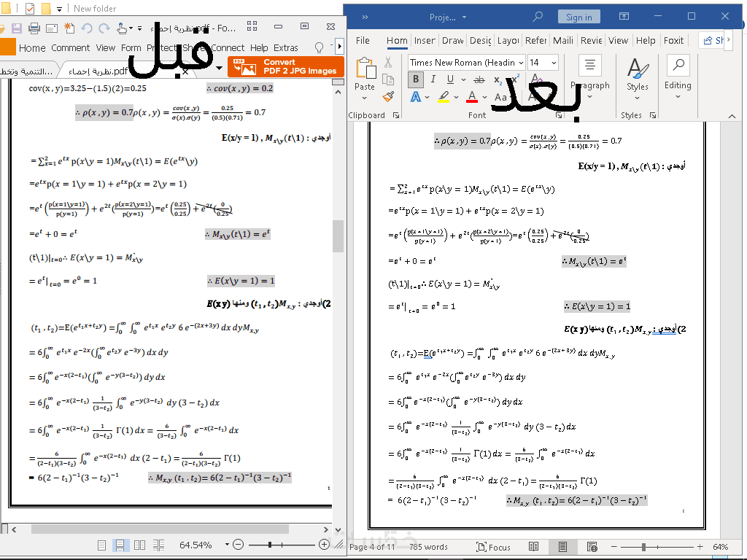
Task: Toggle strikethrough in Word
Action: pyautogui.click(x=479, y=79)
